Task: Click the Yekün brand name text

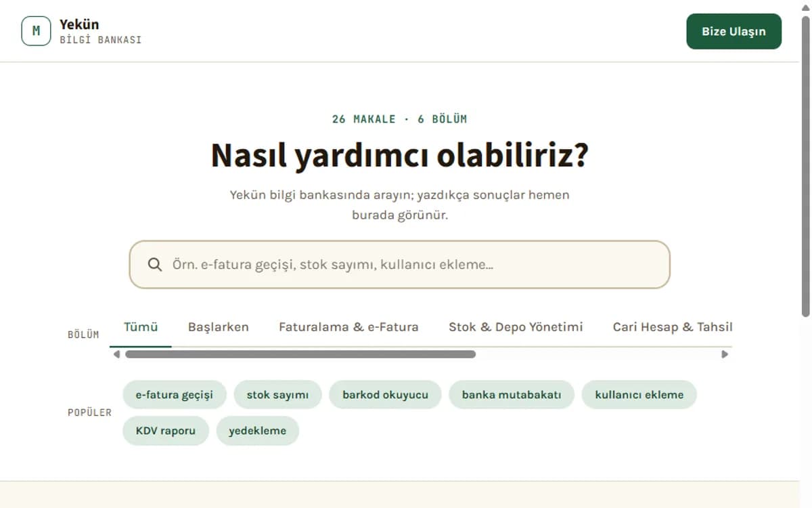Action: click(x=79, y=24)
